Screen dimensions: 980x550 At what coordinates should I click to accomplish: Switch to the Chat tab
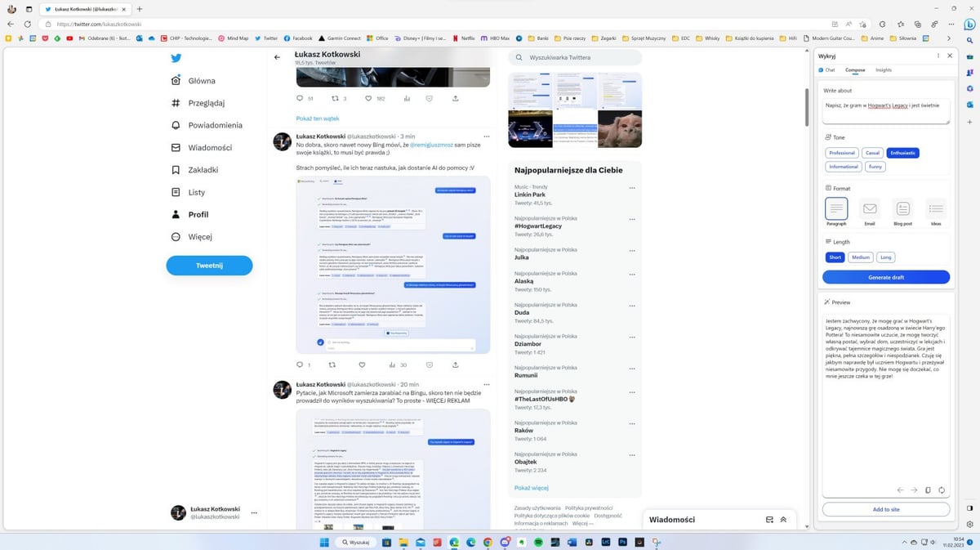(x=829, y=70)
